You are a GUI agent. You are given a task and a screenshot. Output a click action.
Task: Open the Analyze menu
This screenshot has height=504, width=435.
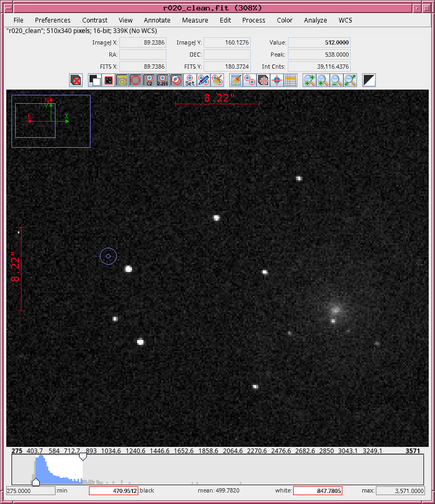tap(315, 20)
